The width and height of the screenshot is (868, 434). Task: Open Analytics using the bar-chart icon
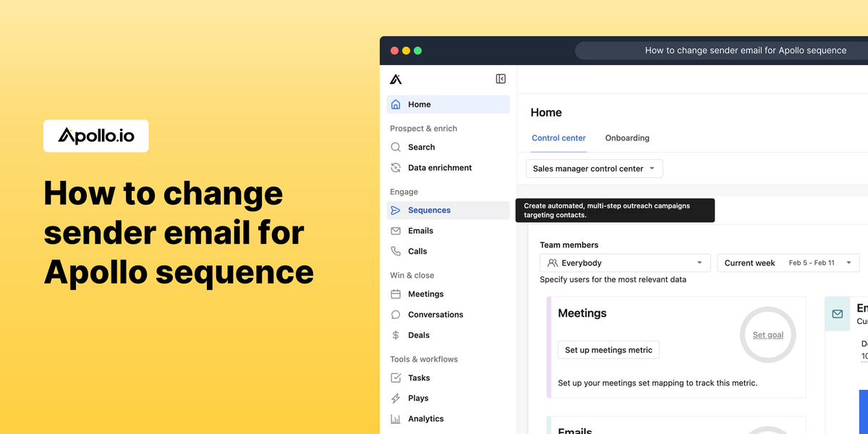396,418
